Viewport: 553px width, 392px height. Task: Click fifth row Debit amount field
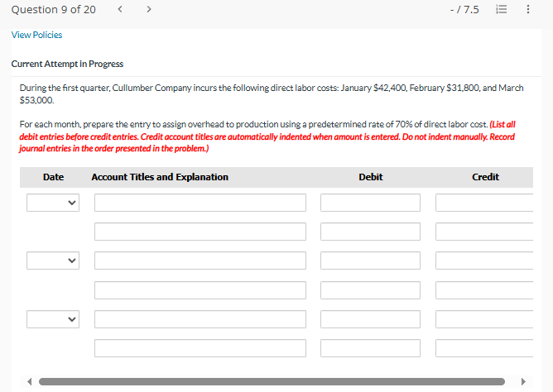[x=370, y=319]
